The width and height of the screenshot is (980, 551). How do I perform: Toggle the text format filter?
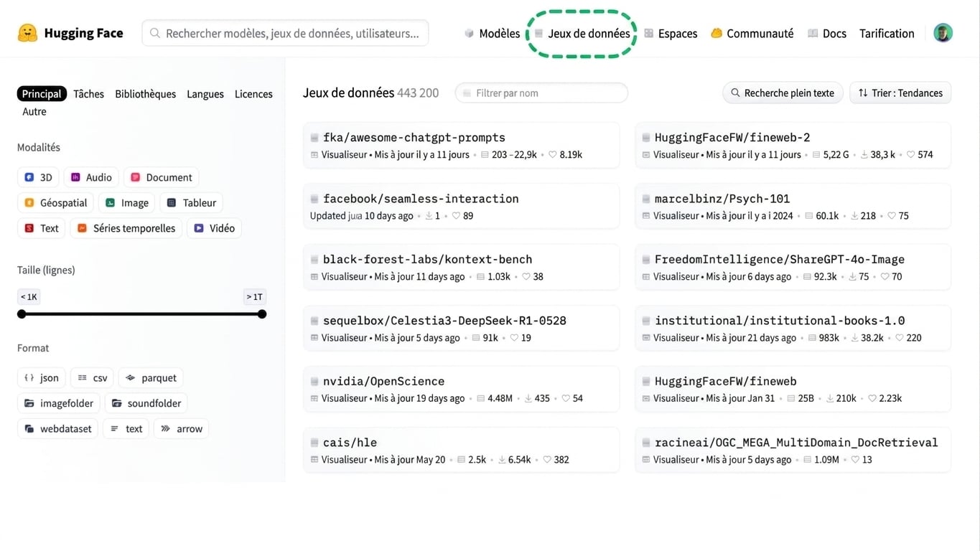tap(126, 429)
